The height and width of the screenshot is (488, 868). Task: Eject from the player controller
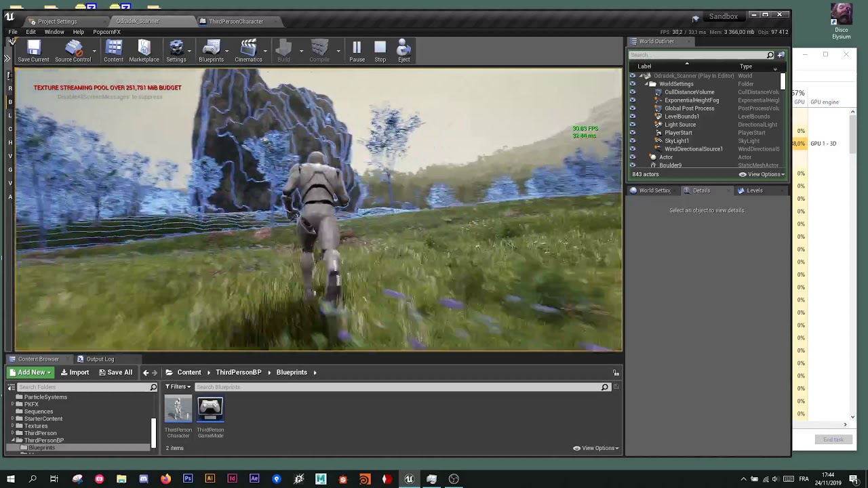[403, 50]
